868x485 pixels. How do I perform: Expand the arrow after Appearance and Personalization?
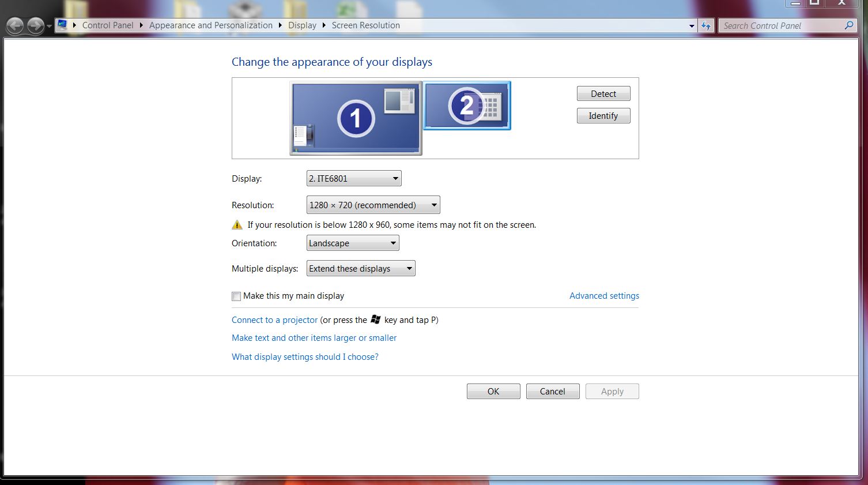tap(281, 25)
